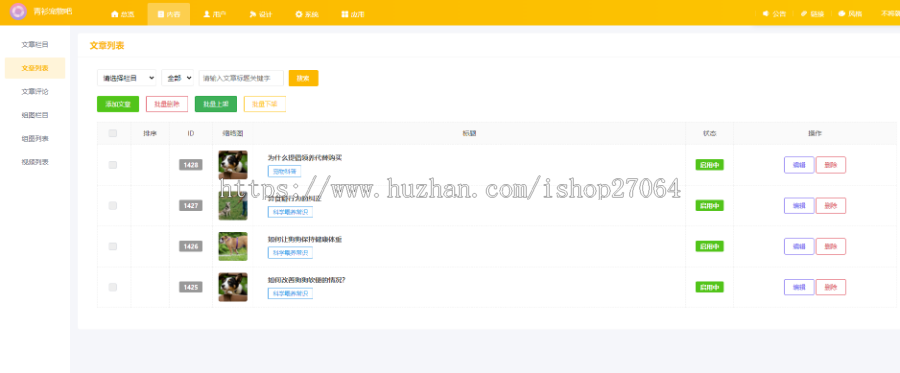Toggle the 启用中 status of article 1425

(709, 287)
